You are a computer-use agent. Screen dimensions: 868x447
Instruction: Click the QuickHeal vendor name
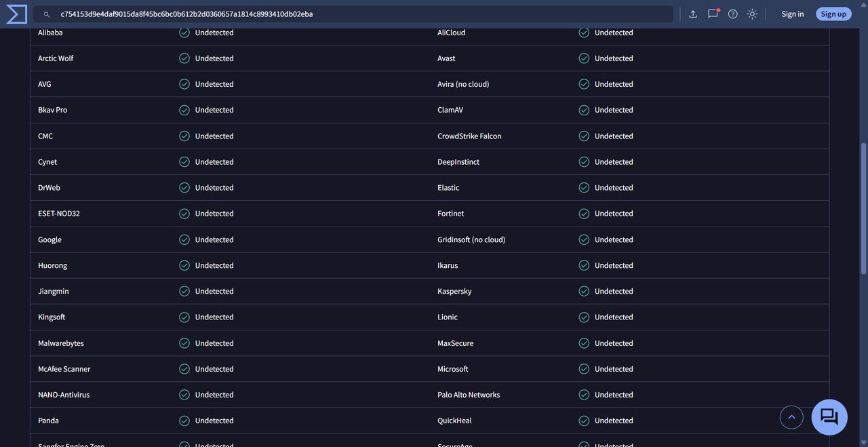tap(454, 421)
